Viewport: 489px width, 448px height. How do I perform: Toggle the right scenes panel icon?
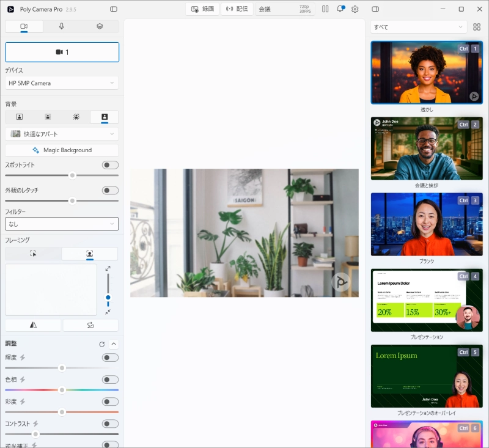point(375,9)
